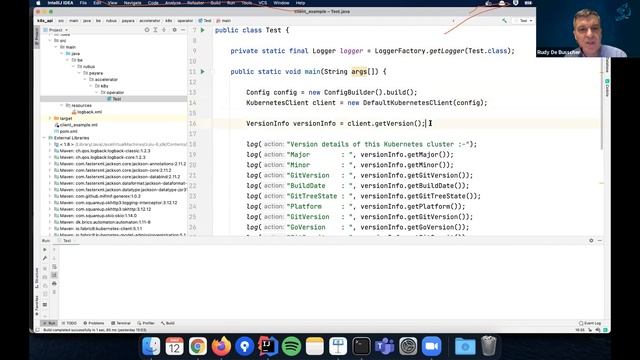Click Favorites vertical tab on left edge
640x360 pixels.
[37, 306]
